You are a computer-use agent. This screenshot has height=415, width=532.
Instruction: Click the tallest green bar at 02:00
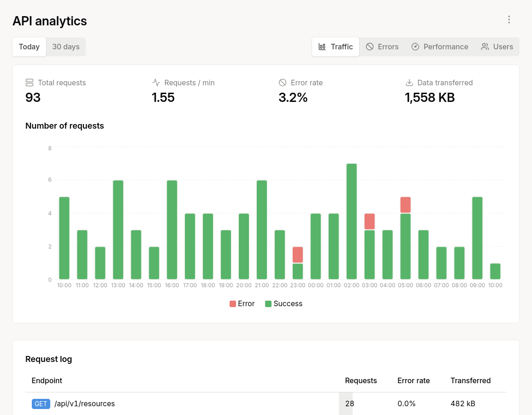pos(351,221)
